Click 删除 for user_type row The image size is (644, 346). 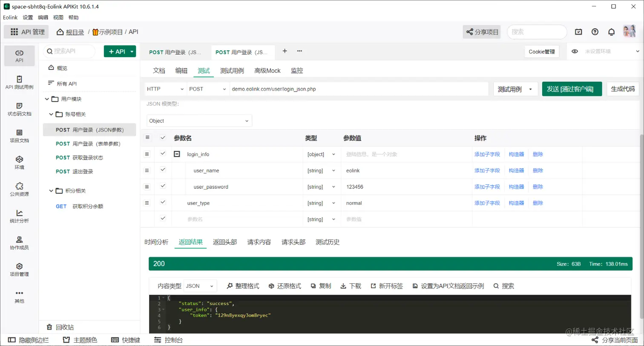[538, 203]
